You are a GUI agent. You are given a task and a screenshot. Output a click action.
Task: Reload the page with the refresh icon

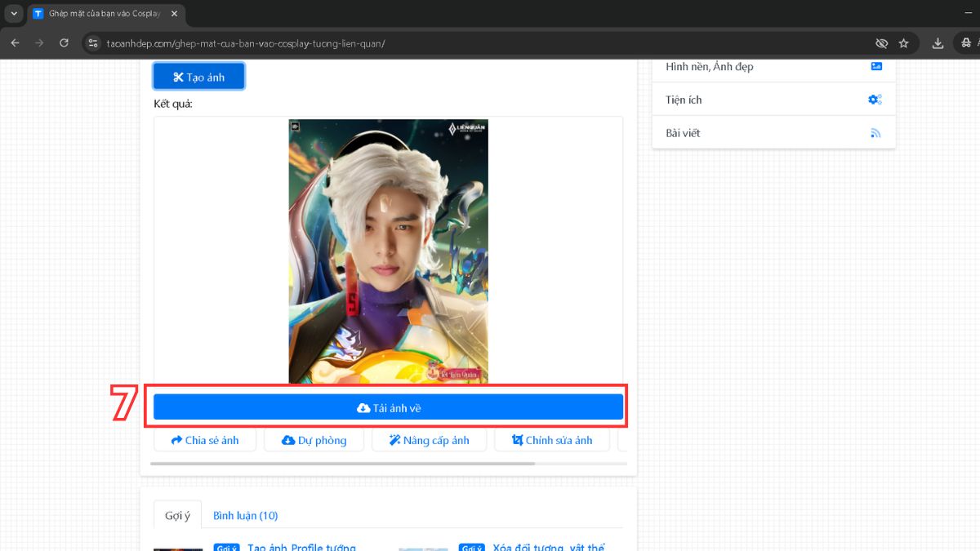(x=64, y=43)
